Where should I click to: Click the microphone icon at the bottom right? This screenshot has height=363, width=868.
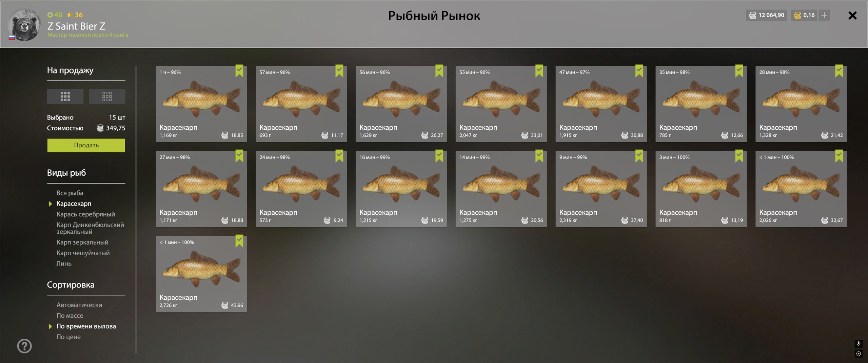(x=859, y=344)
